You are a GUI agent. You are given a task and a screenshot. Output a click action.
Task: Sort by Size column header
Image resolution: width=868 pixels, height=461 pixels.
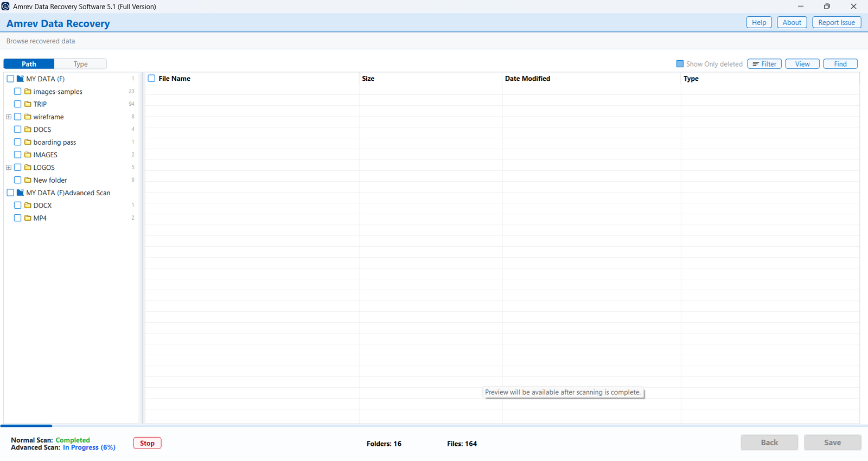click(x=368, y=79)
